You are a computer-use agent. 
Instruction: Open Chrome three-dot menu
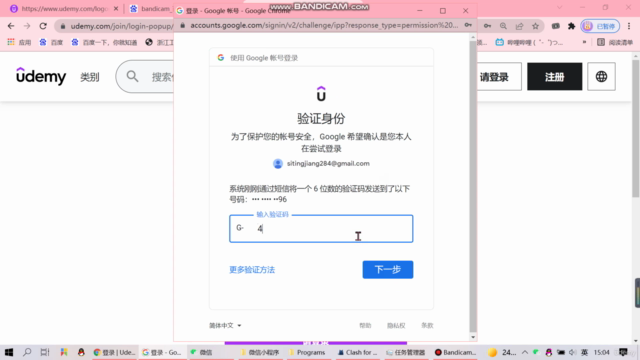coord(629,26)
